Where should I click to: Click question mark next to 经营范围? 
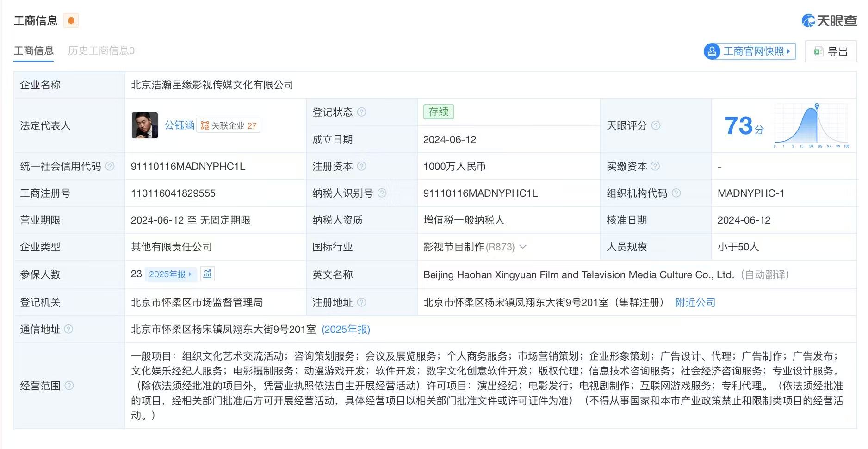[69, 386]
